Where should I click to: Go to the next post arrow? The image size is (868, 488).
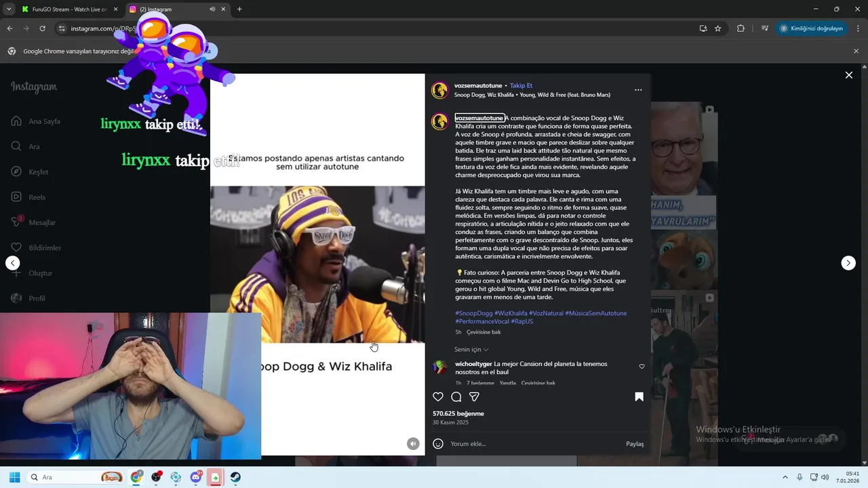click(x=848, y=263)
